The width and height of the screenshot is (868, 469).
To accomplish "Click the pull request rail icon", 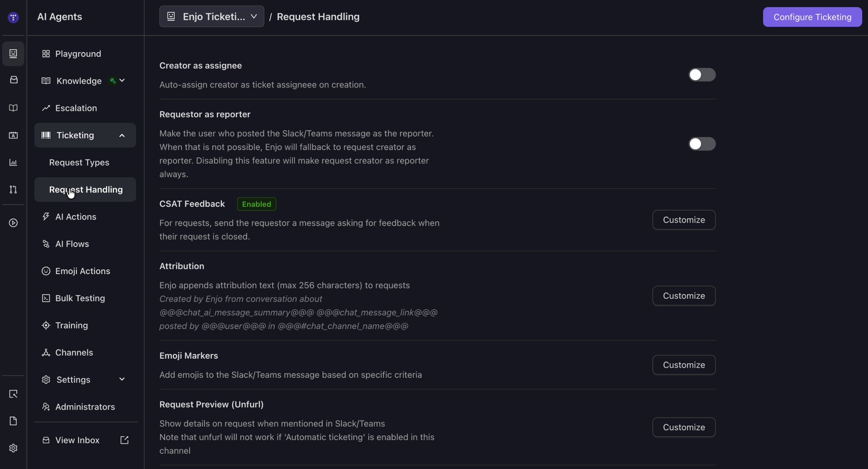I will 13,189.
